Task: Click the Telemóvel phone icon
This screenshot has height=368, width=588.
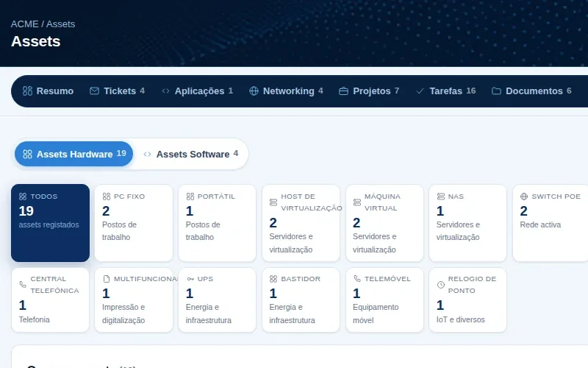Action: tap(357, 279)
